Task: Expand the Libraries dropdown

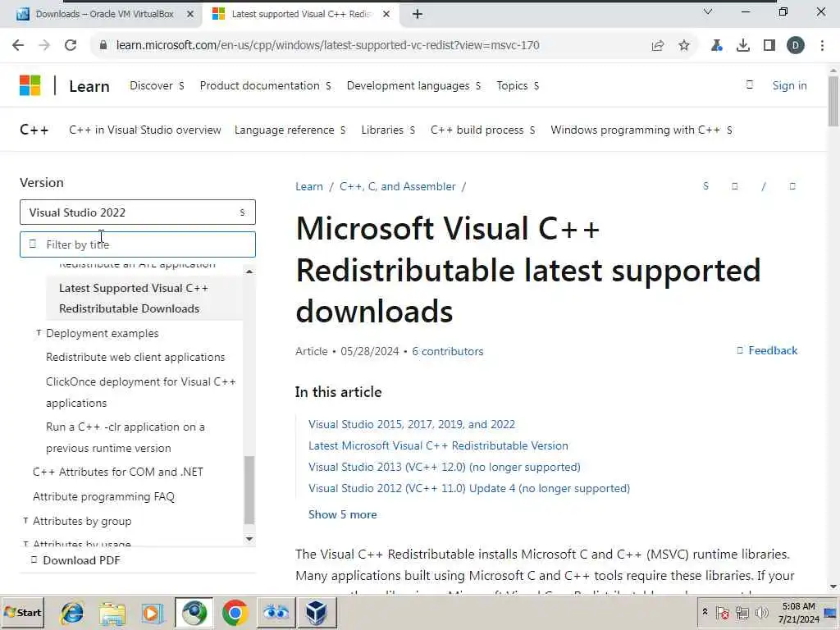Action: [x=388, y=130]
